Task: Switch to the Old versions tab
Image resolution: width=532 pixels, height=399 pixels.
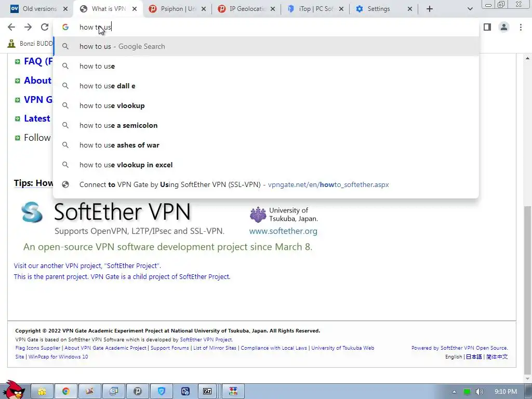Action: coord(37,9)
